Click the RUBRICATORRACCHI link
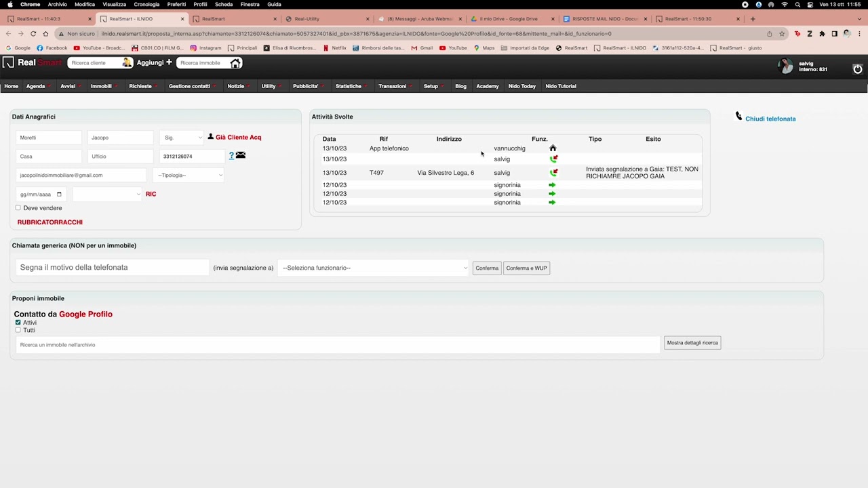 point(50,222)
